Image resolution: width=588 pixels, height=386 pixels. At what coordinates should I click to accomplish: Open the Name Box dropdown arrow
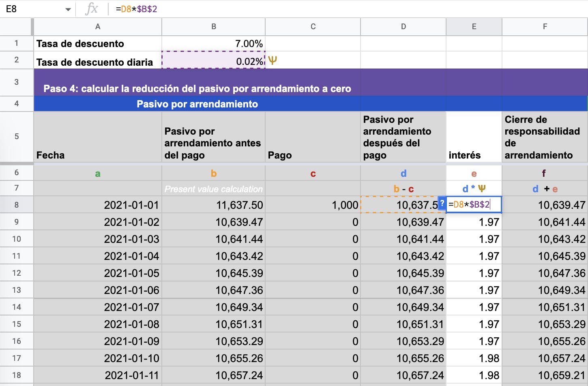[68, 9]
